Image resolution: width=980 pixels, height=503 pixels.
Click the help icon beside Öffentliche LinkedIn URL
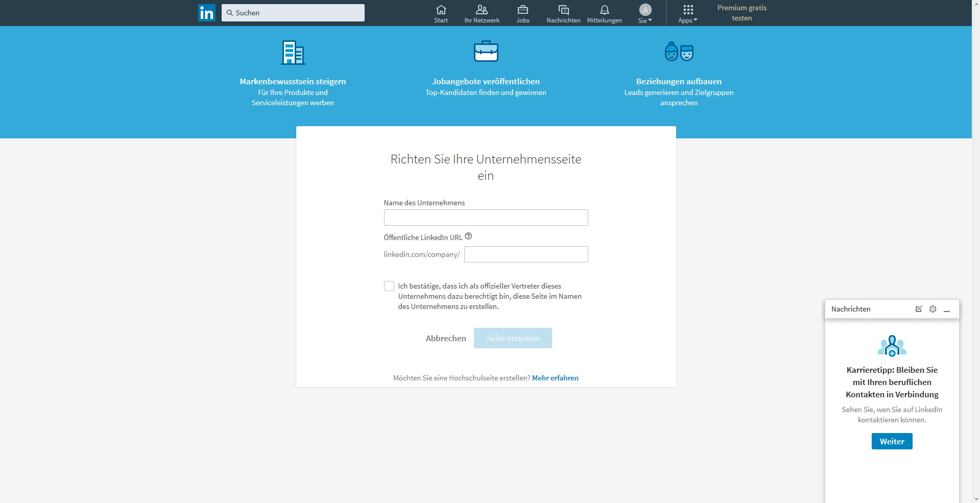[468, 236]
